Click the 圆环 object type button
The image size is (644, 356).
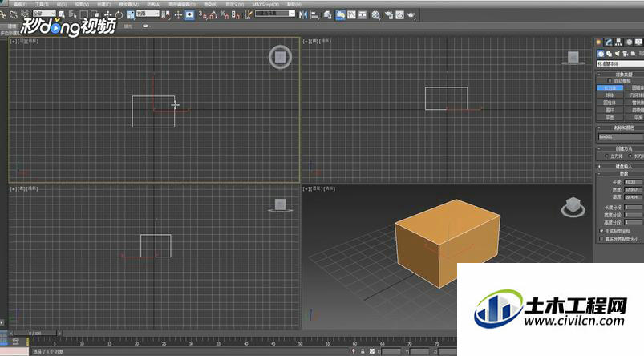tap(610, 110)
